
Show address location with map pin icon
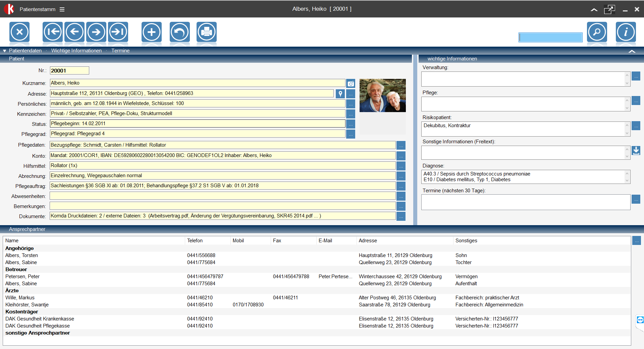point(340,94)
